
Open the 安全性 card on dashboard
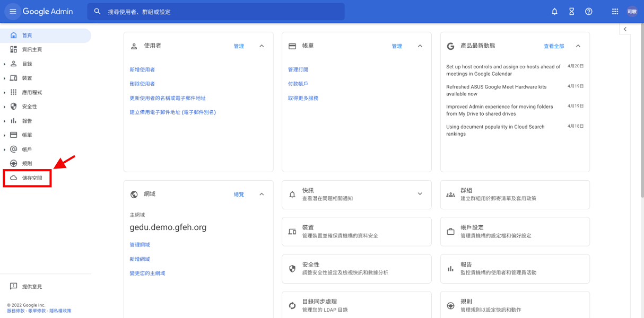(356, 269)
